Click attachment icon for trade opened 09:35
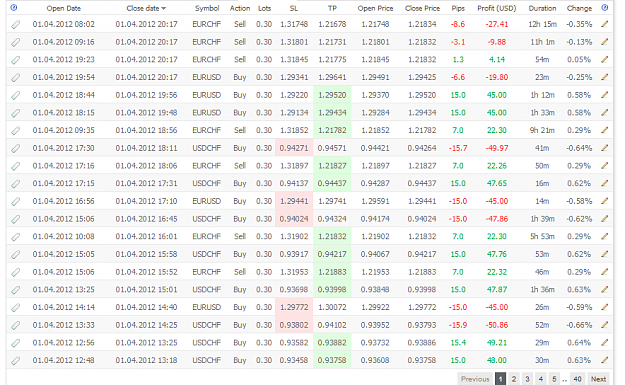Image resolution: width=625 pixels, height=385 pixels. [15, 131]
